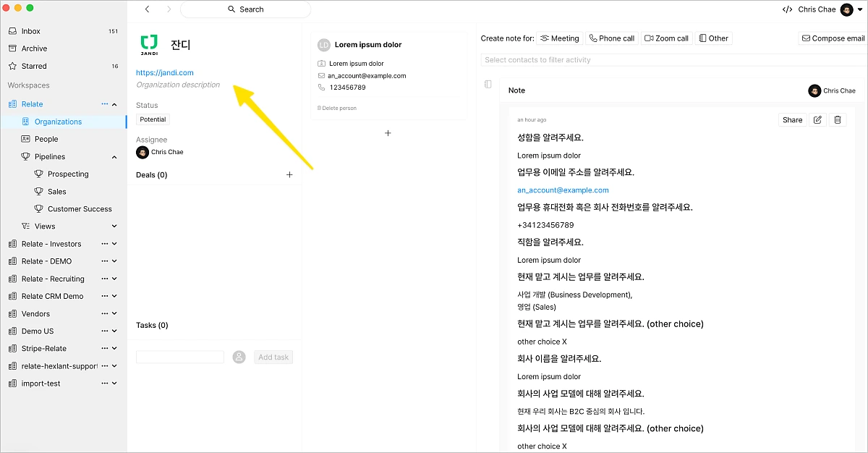Open ellipsis menu for relate-hexlant-support
This screenshot has width=868, height=453.
tap(105, 366)
